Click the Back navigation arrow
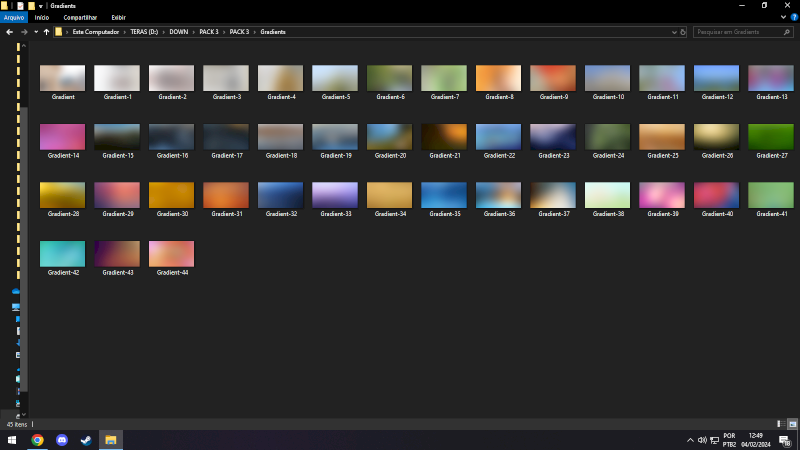 click(x=9, y=32)
